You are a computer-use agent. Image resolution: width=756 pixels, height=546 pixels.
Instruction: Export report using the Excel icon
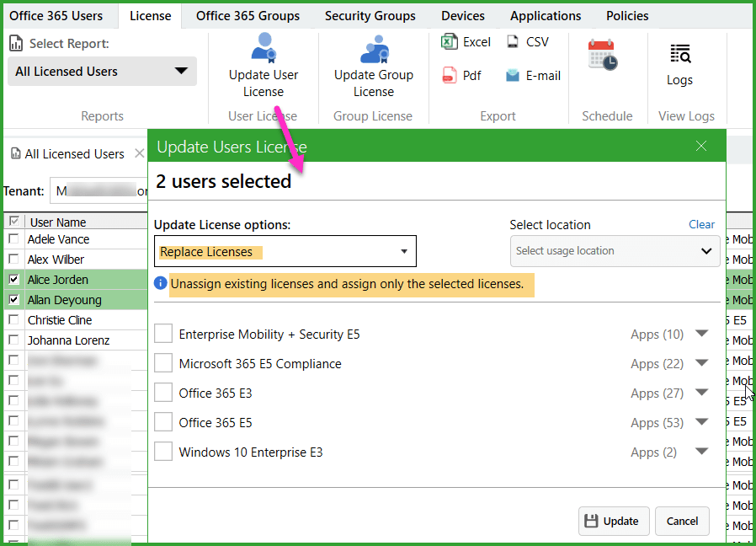pyautogui.click(x=450, y=40)
